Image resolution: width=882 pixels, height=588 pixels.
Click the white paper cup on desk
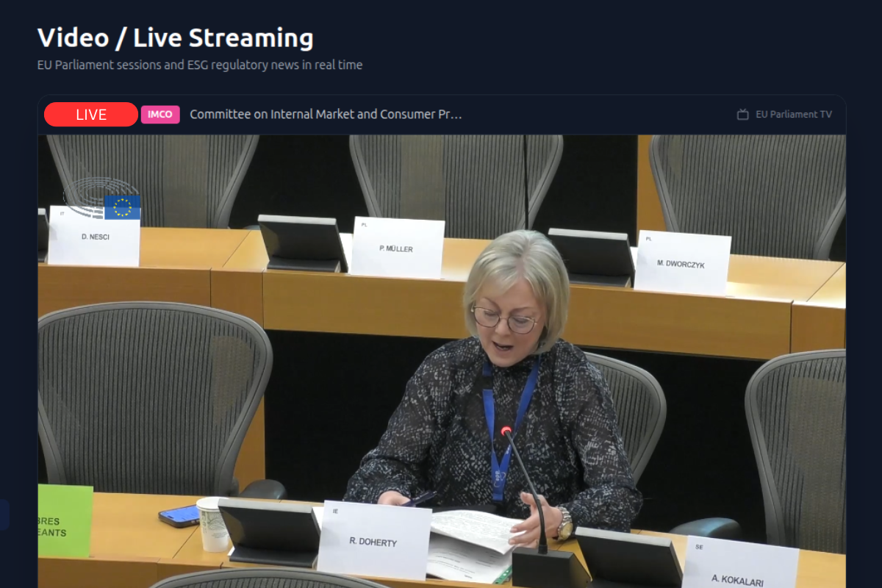213,523
